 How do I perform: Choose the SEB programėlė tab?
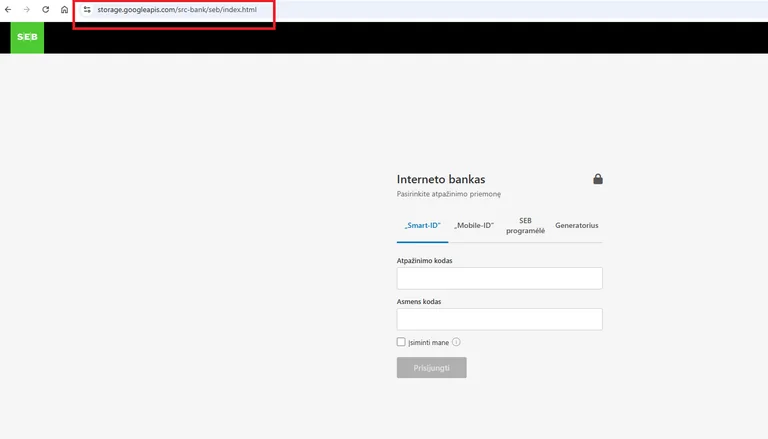(x=525, y=225)
